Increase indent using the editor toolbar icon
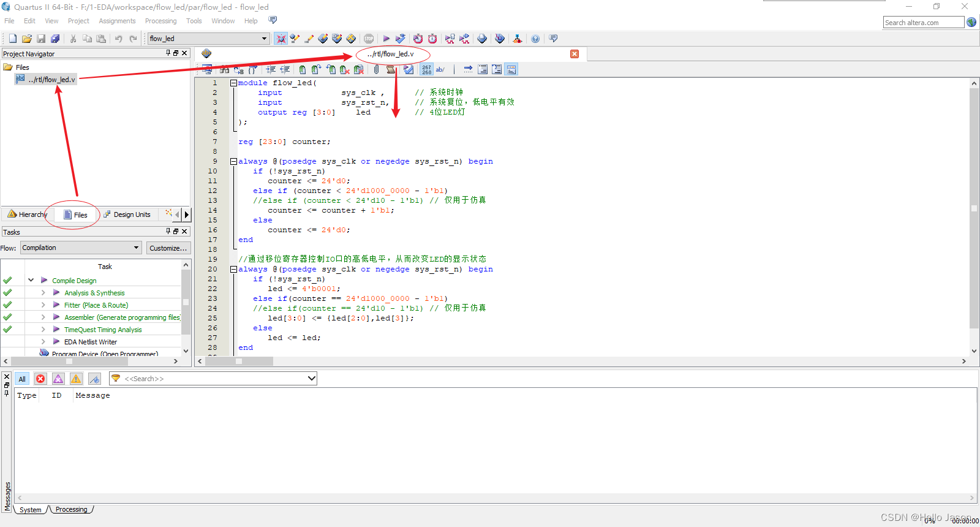This screenshot has width=980, height=527. [x=271, y=70]
